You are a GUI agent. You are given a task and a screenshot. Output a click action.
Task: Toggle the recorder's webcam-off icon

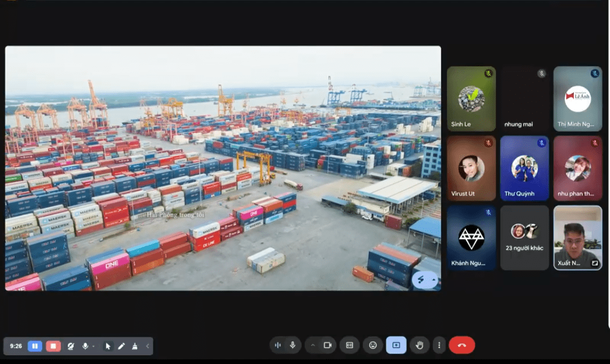tap(71, 346)
